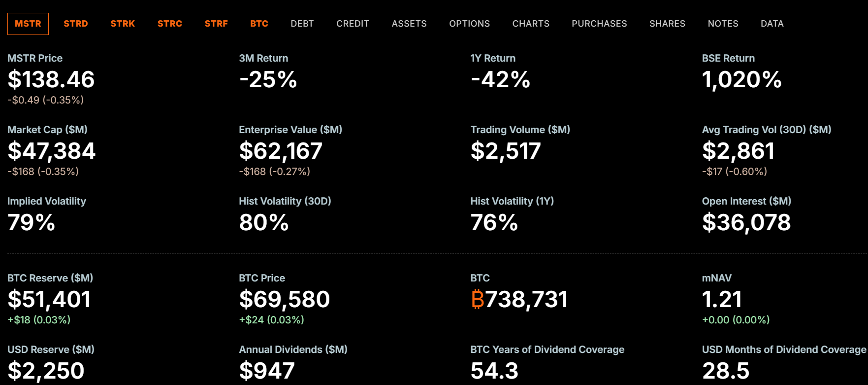
Task: Open the STRK tab
Action: coord(123,24)
